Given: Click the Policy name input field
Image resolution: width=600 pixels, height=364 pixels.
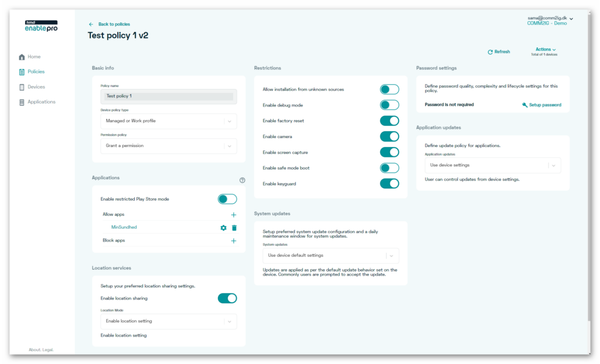Looking at the screenshot, I should tap(169, 96).
